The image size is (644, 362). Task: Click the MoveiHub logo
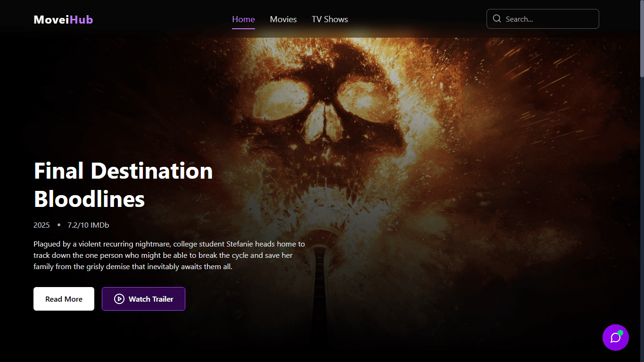pyautogui.click(x=63, y=19)
